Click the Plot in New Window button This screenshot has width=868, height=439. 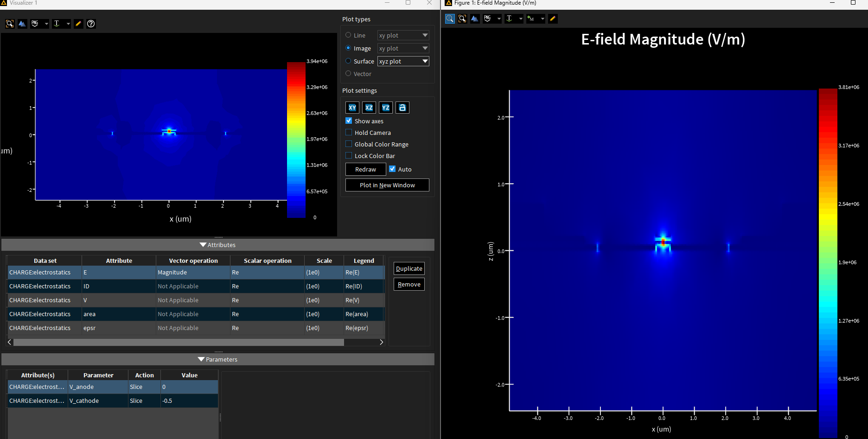387,185
